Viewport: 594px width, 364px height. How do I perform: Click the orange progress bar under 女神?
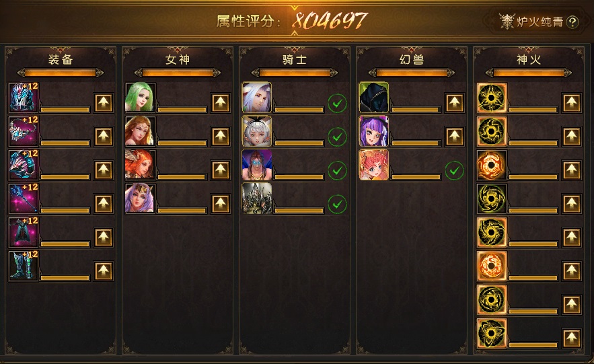tap(178, 73)
